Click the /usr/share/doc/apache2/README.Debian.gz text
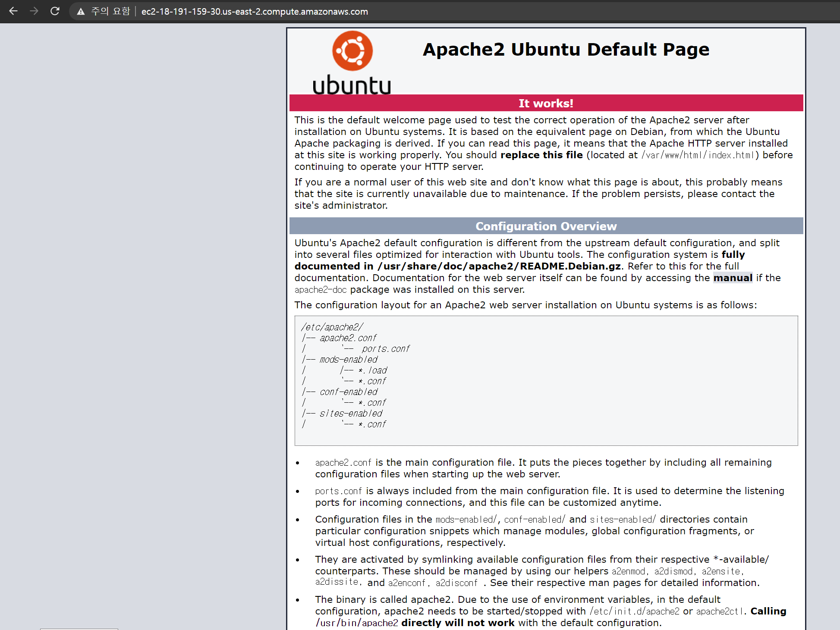The height and width of the screenshot is (630, 840). (x=499, y=266)
